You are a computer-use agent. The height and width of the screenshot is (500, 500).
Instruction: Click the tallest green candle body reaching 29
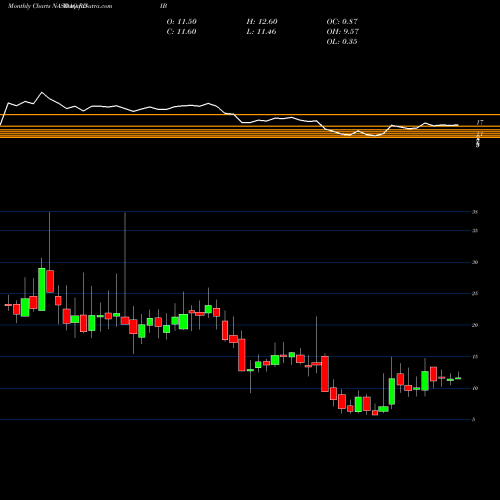click(42, 289)
